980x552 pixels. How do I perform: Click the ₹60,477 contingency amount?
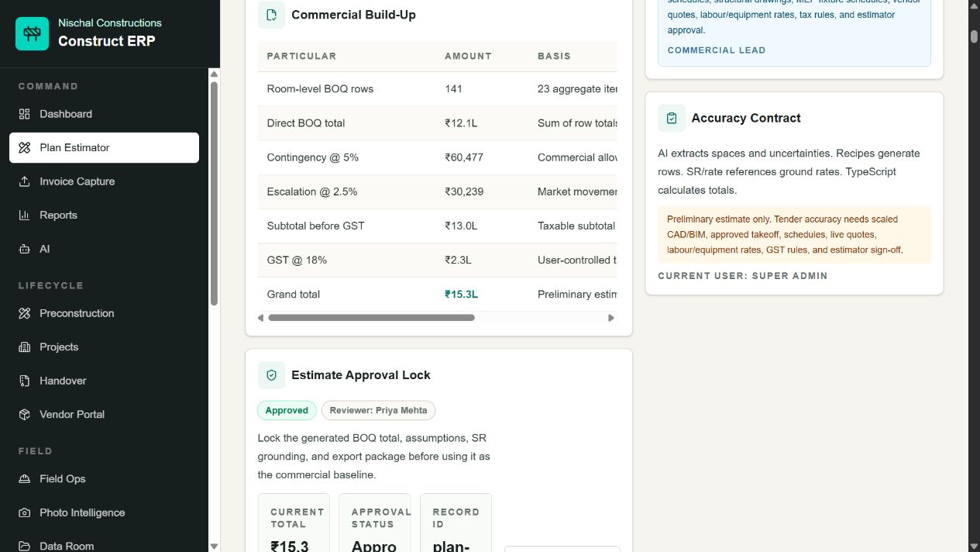tap(464, 157)
